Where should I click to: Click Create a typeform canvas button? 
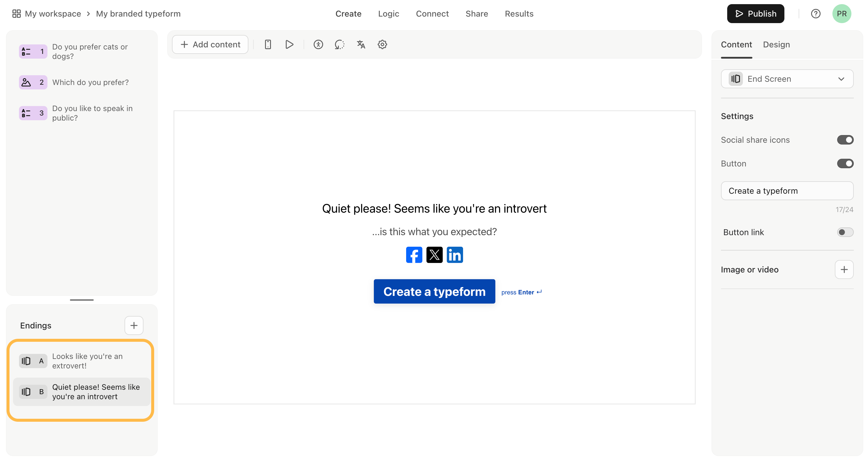(x=434, y=291)
